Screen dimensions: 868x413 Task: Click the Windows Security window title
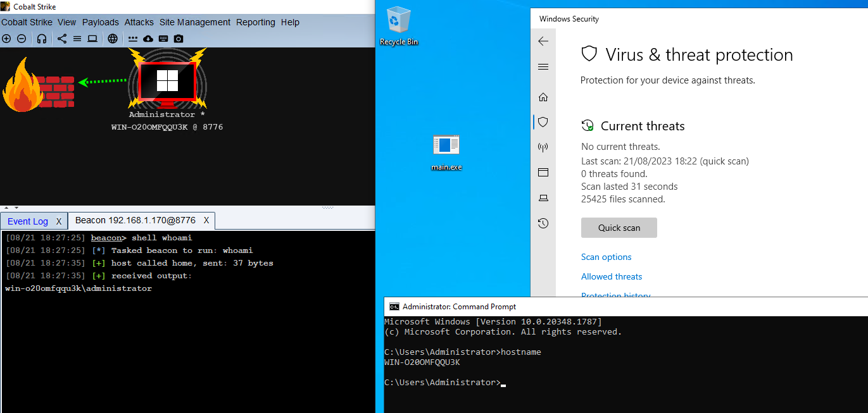point(569,19)
